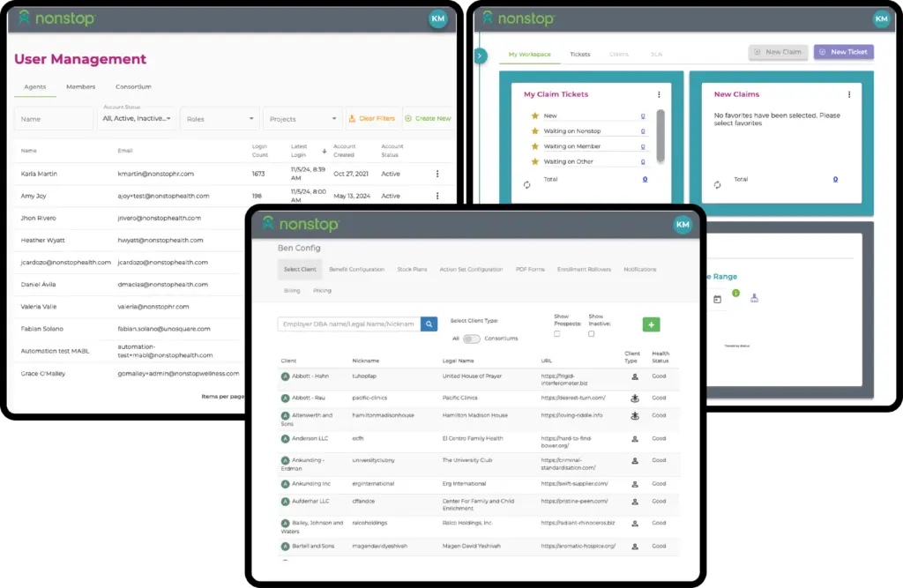This screenshot has height=588, width=903.
Task: Refresh the My Claim Tickets card
Action: (x=527, y=183)
